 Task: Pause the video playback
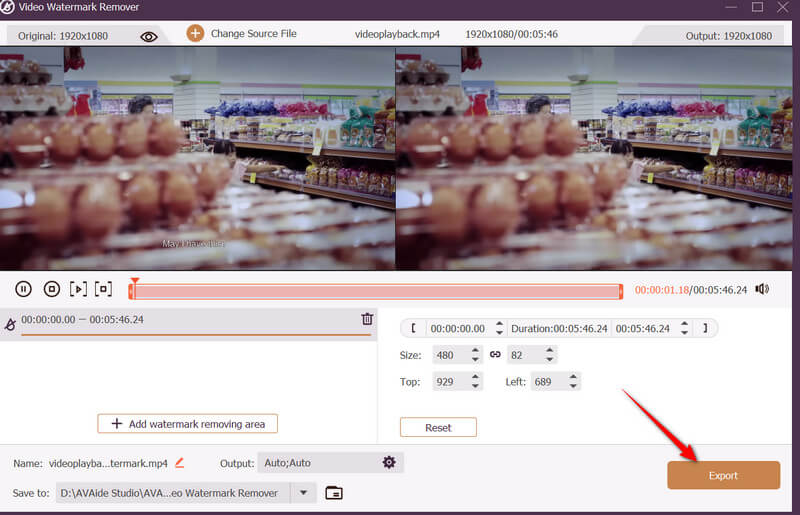[23, 289]
